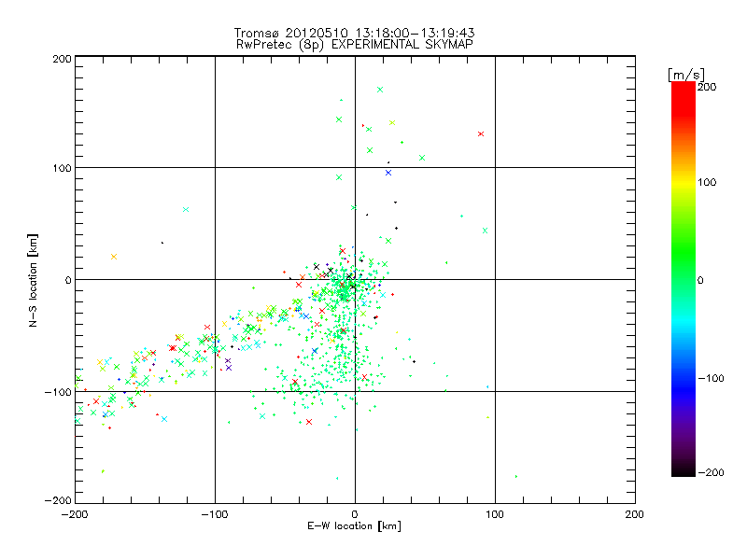Select the isolated cyan cross in upper-left quadrant
The width and height of the screenshot is (747, 560).
coord(185,209)
